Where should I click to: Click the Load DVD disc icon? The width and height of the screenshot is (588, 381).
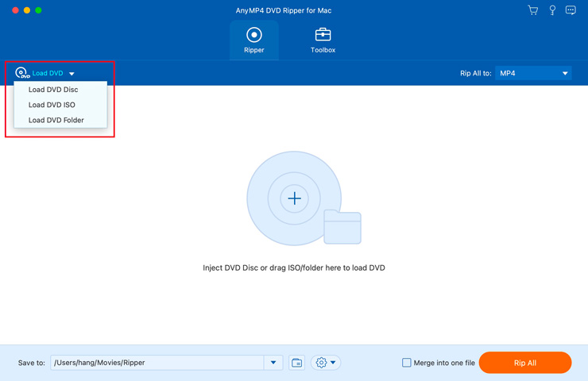click(x=22, y=73)
